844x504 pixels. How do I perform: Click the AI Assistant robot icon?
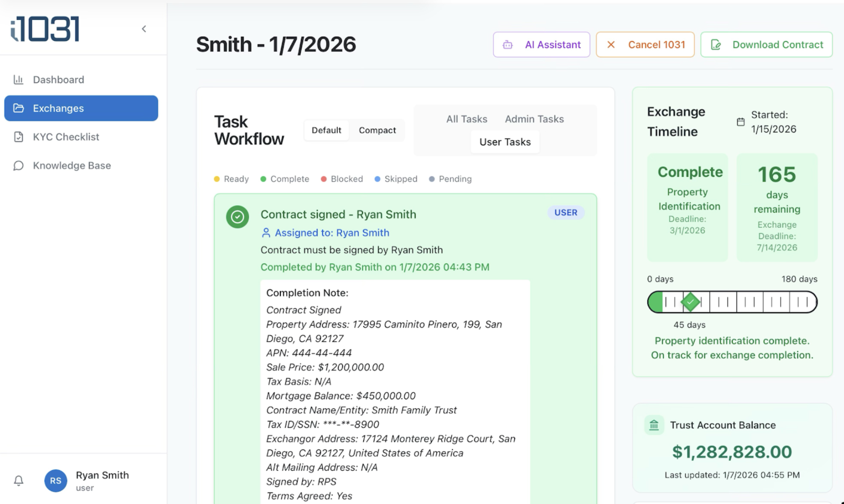click(508, 44)
